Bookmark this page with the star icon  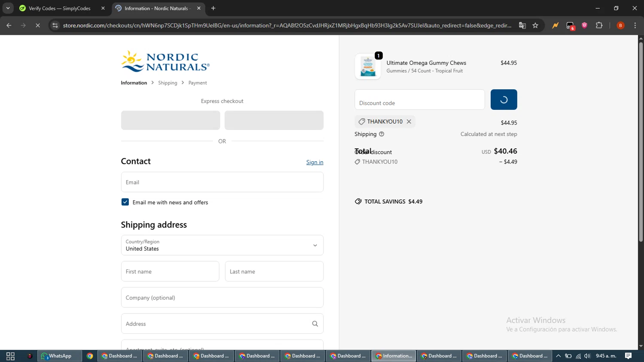point(535,25)
